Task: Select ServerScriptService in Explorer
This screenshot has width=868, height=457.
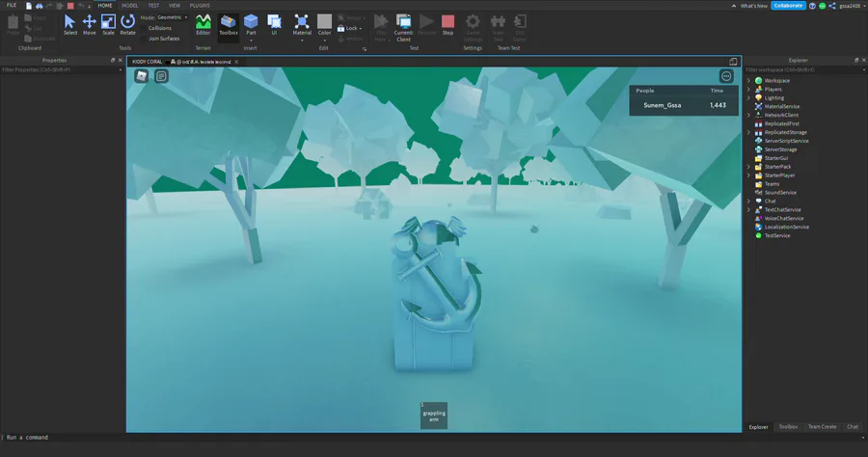Action: [x=786, y=141]
